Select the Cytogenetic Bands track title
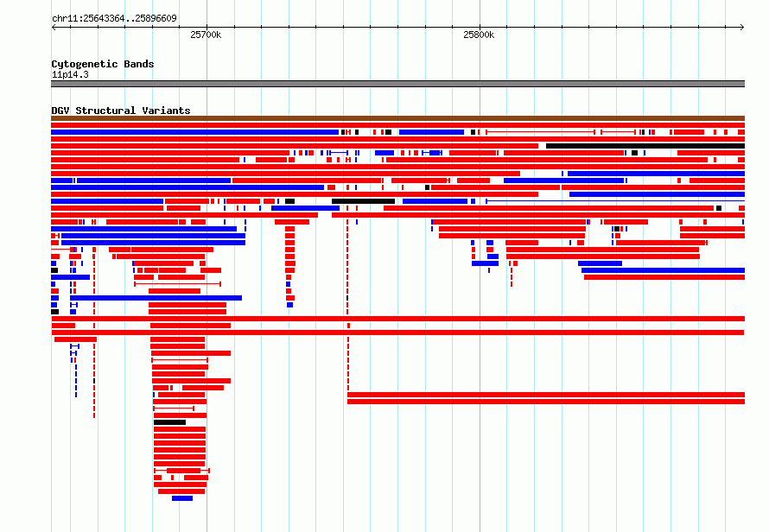The height and width of the screenshot is (532, 769). pos(103,64)
